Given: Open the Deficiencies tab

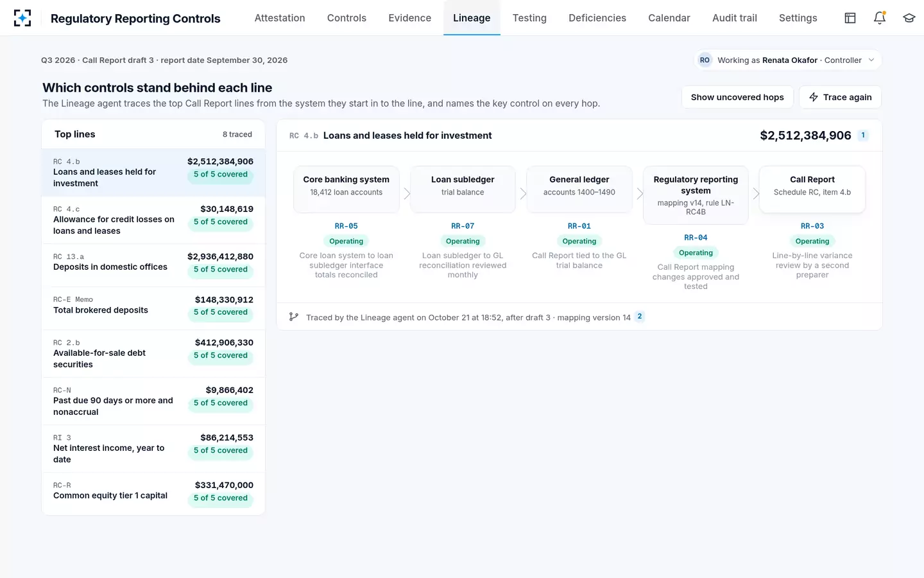Looking at the screenshot, I should tap(597, 18).
